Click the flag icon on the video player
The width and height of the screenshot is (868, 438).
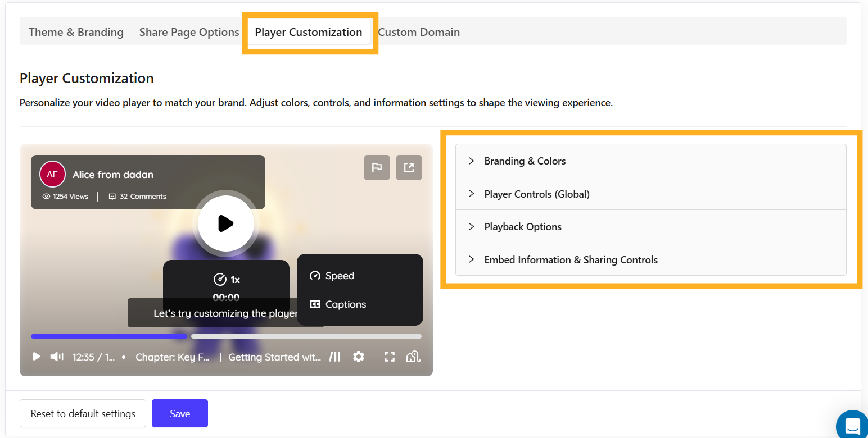point(377,167)
